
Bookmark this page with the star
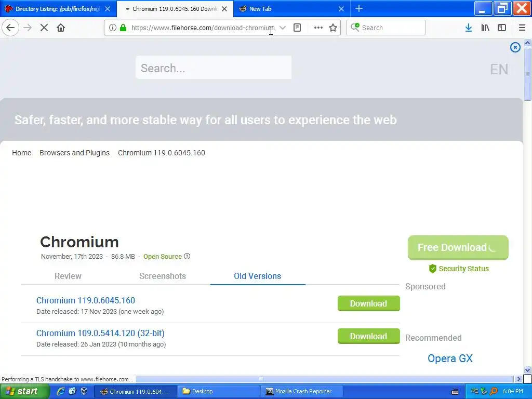pos(333,28)
